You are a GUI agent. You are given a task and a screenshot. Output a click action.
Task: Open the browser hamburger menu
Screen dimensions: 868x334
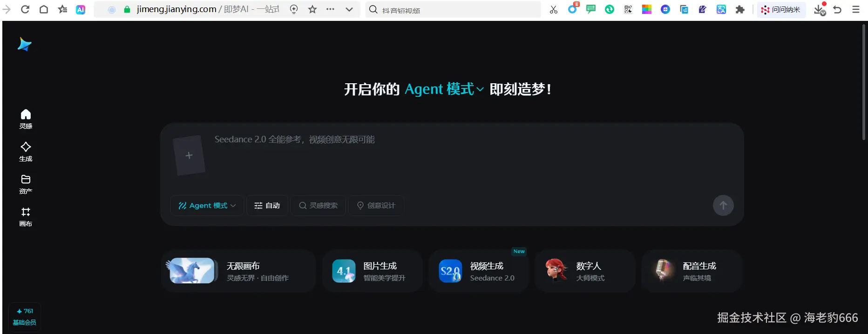point(856,9)
